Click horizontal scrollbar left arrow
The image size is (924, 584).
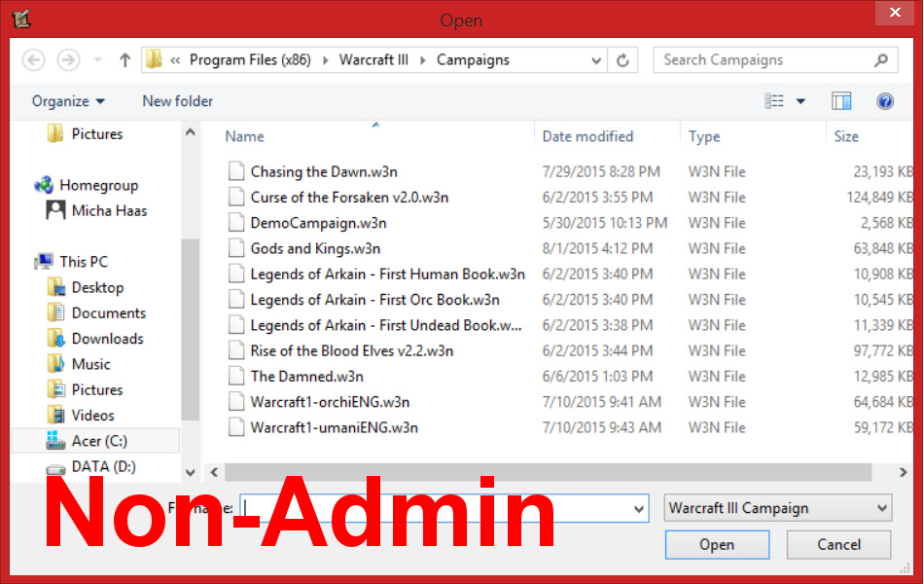tap(214, 472)
